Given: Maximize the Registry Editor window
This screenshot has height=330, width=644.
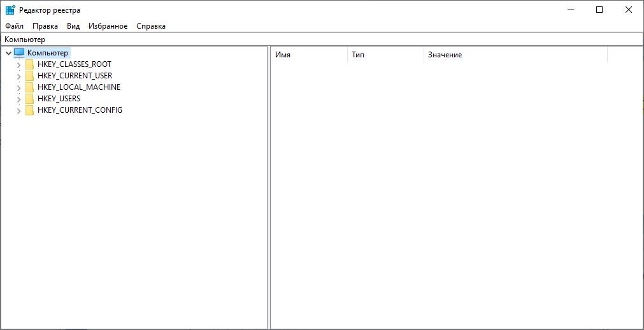Looking at the screenshot, I should pos(599,10).
